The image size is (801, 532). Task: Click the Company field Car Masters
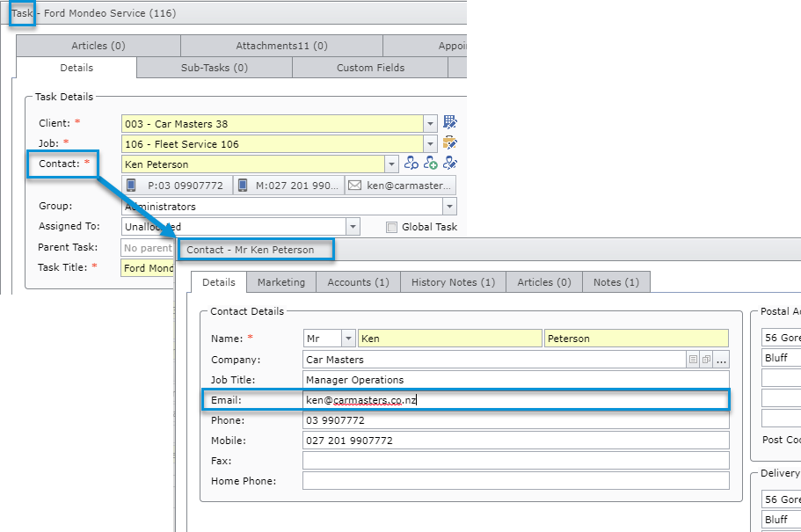point(494,360)
